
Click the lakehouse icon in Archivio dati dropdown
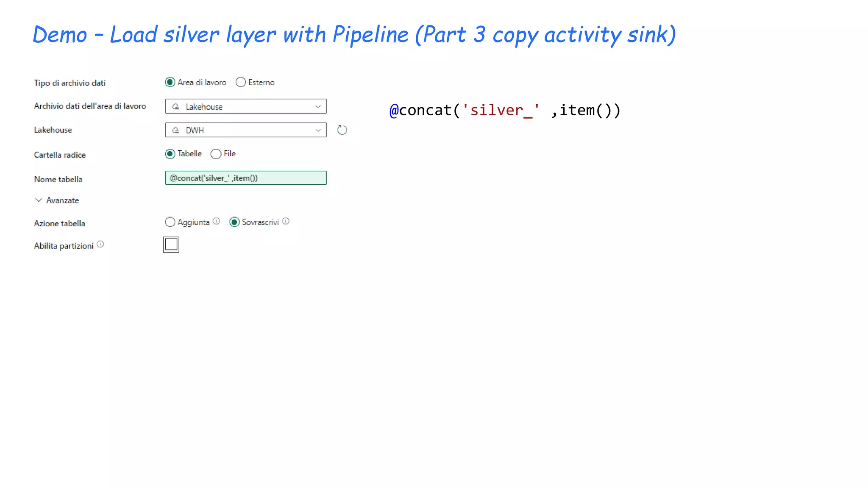[x=175, y=107]
